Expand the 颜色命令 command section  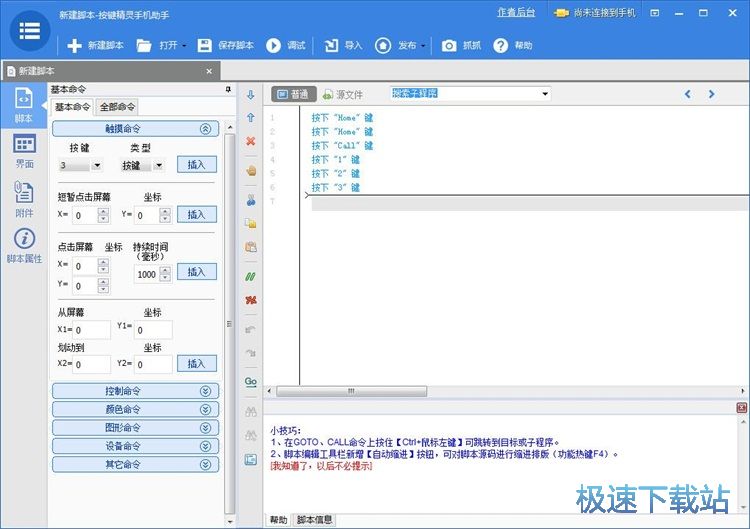(135, 409)
